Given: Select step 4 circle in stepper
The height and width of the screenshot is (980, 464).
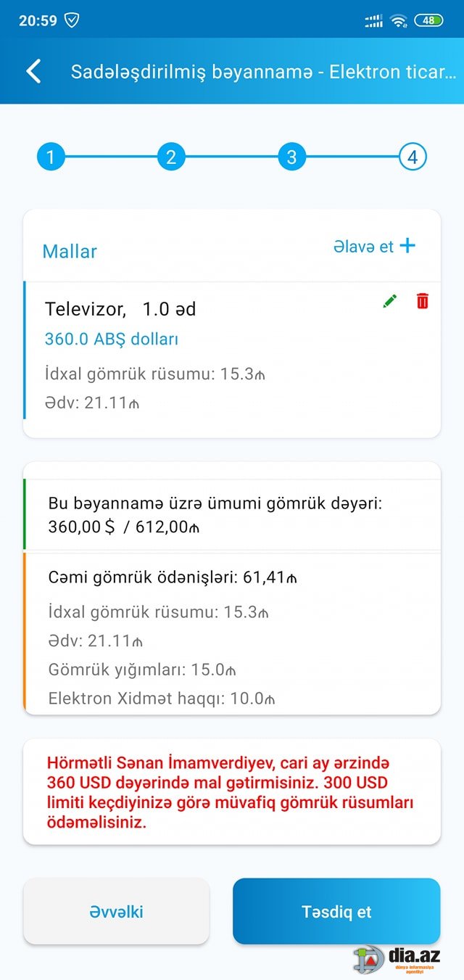Looking at the screenshot, I should coord(412,157).
